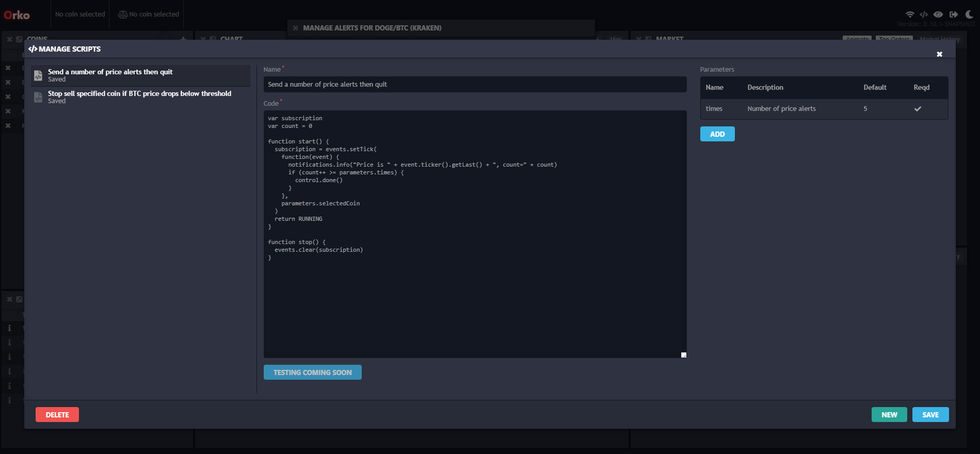Select 'Send a number of price alerts then quit' script
Image resolution: width=980 pixels, height=454 pixels.
click(140, 75)
